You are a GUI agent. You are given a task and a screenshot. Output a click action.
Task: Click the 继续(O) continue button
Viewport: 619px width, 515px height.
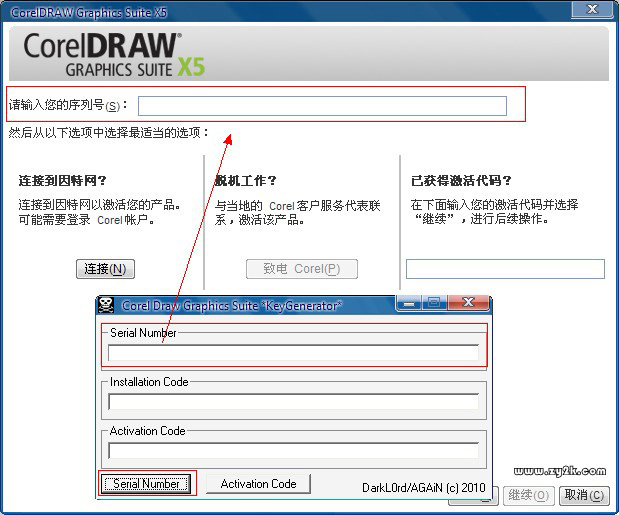pos(529,495)
